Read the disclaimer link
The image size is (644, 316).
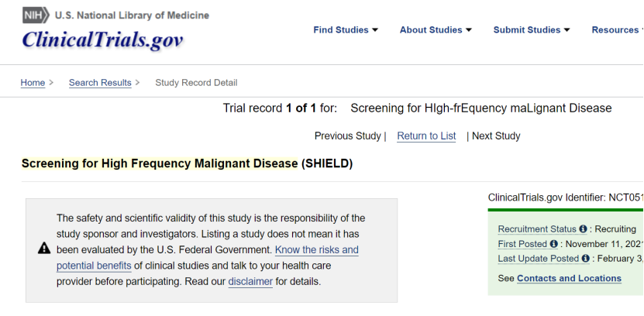click(x=250, y=282)
